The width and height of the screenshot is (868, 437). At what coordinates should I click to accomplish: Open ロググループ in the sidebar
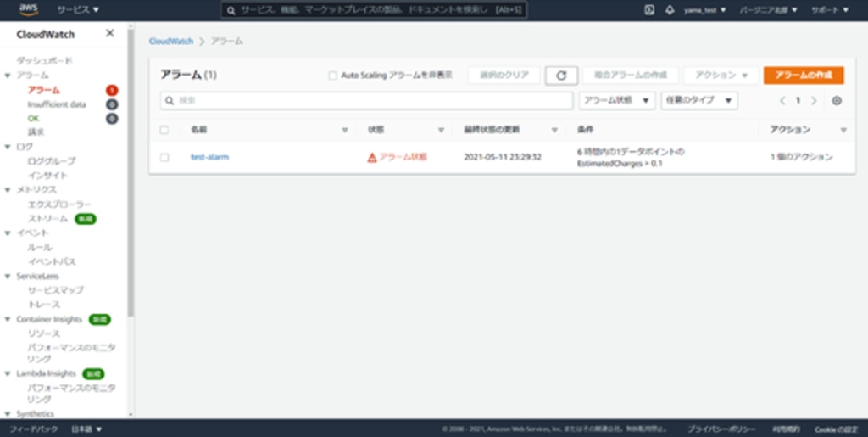(x=52, y=161)
